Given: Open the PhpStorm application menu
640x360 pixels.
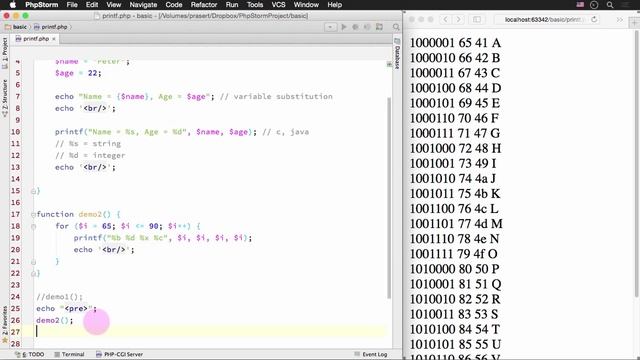Looking at the screenshot, I should click(42, 5).
